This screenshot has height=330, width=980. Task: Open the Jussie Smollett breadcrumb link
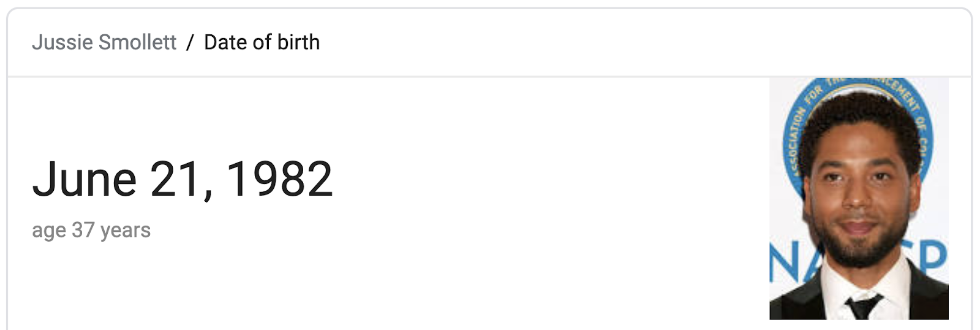(x=104, y=42)
